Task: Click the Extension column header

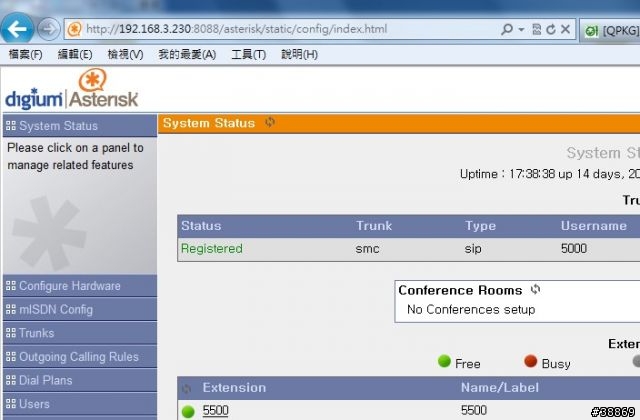Action: [234, 388]
